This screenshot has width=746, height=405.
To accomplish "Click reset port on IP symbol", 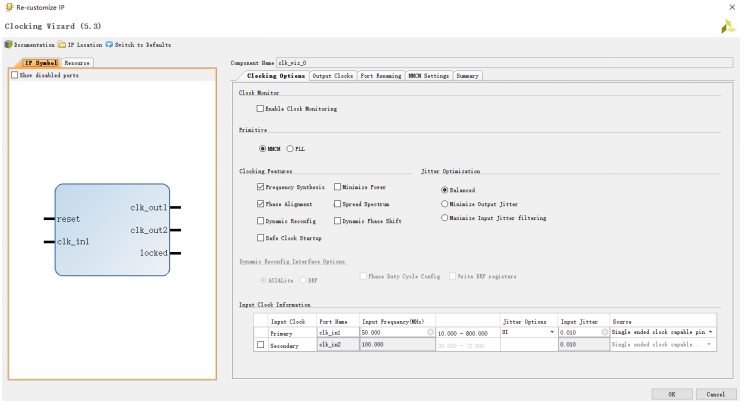I will (69, 219).
